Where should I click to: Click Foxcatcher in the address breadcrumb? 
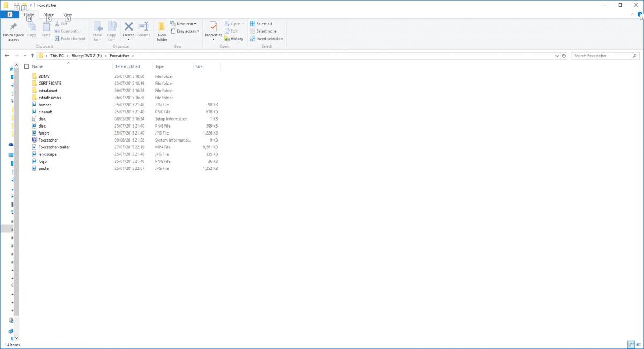120,56
